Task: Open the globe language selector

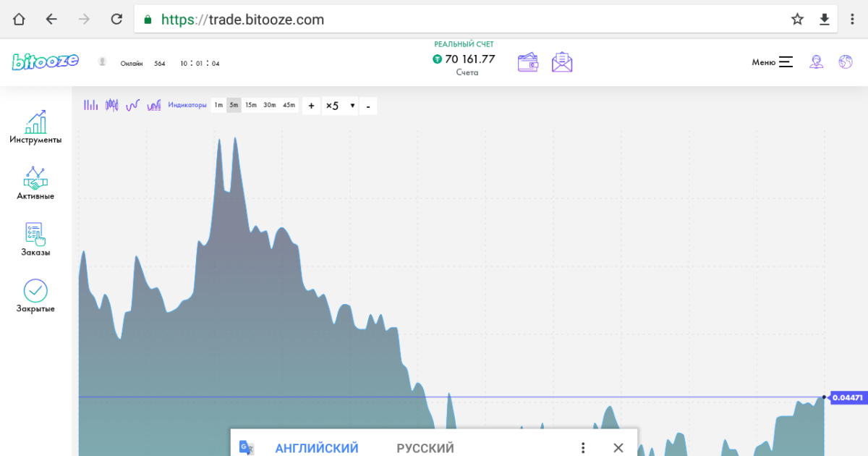Action: 846,62
